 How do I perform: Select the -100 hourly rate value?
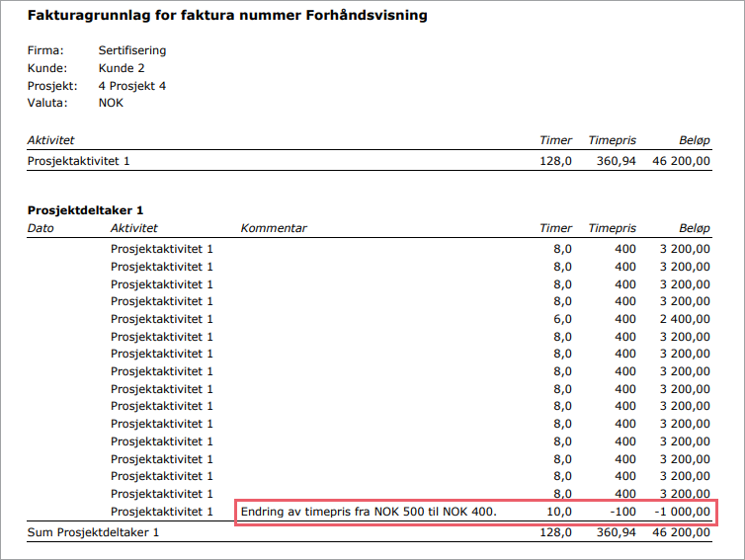(622, 512)
